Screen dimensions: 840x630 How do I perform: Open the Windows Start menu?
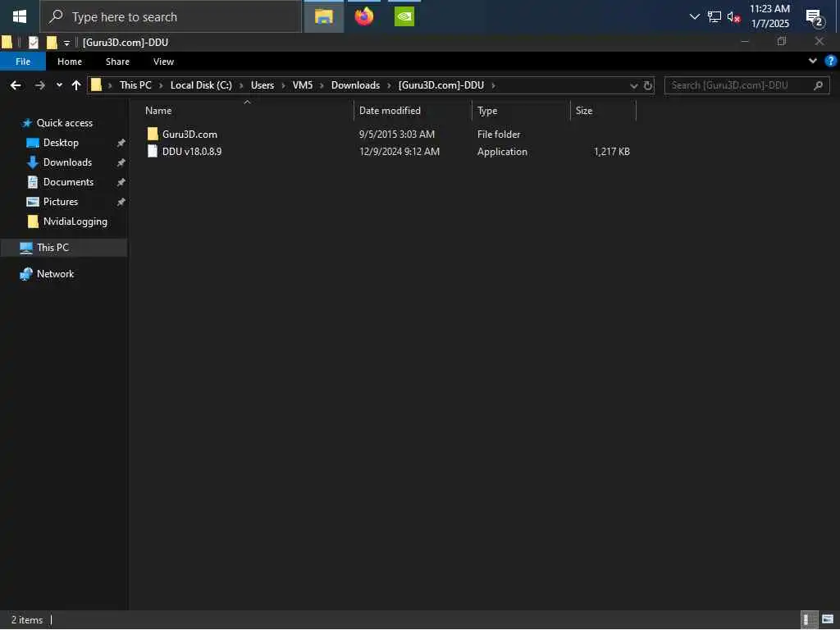point(20,16)
